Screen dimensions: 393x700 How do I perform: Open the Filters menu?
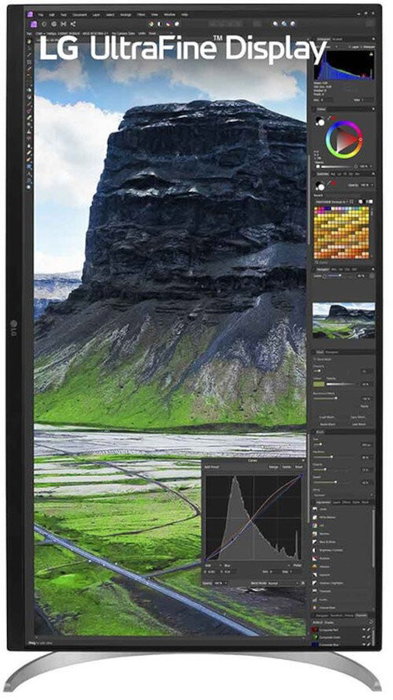click(x=141, y=15)
